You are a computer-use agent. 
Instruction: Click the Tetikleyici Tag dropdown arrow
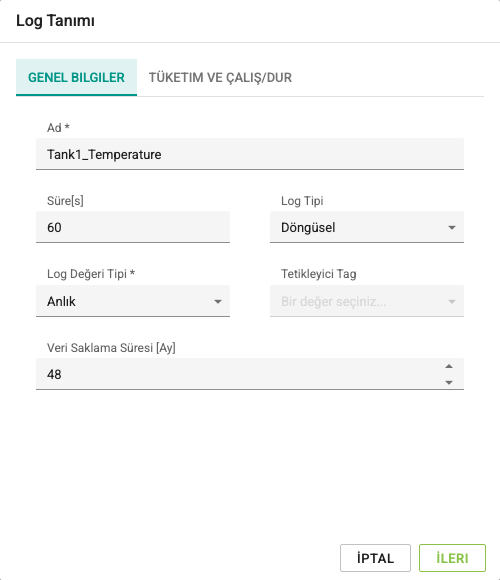pyautogui.click(x=452, y=301)
